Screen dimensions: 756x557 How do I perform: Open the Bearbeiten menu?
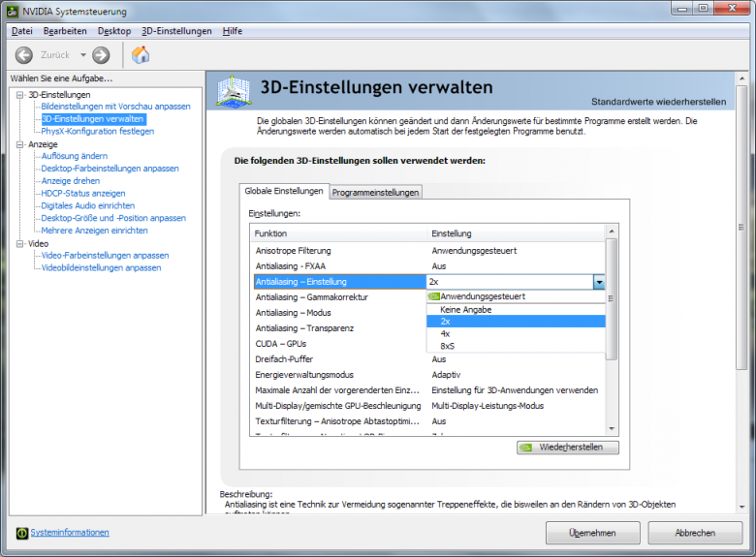point(65,31)
